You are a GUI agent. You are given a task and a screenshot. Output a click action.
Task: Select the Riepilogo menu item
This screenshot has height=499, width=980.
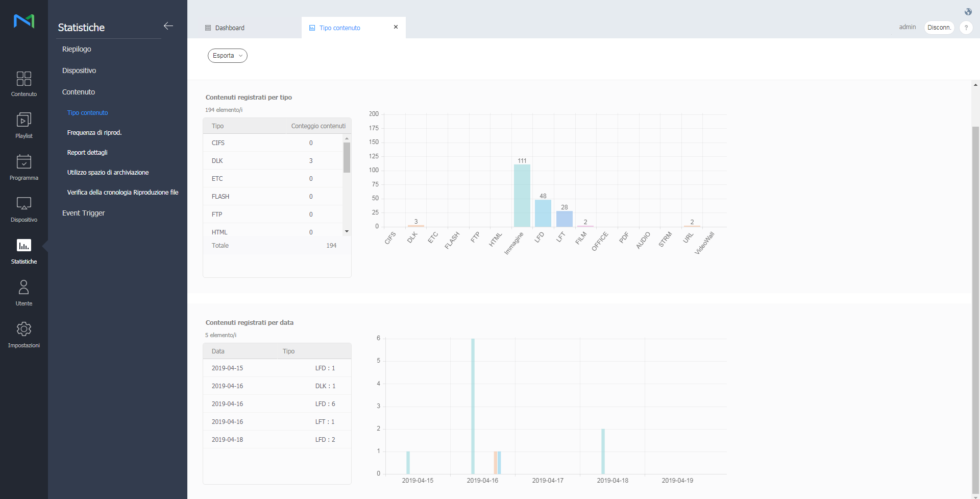tap(77, 49)
